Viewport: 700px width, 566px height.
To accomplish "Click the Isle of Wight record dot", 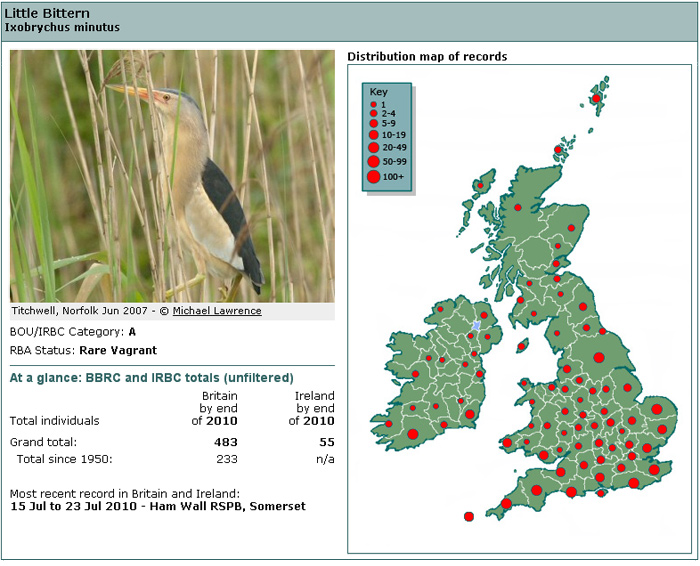I will (x=601, y=493).
